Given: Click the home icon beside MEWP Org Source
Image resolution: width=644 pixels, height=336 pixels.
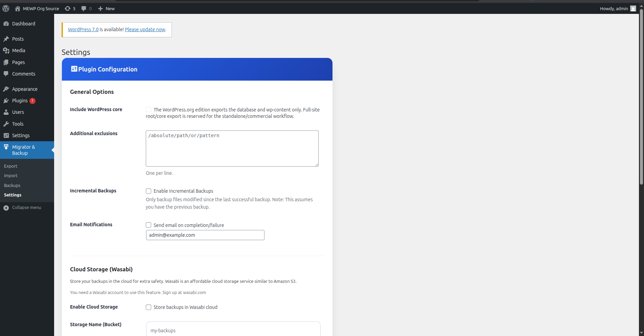Looking at the screenshot, I should click(18, 8).
